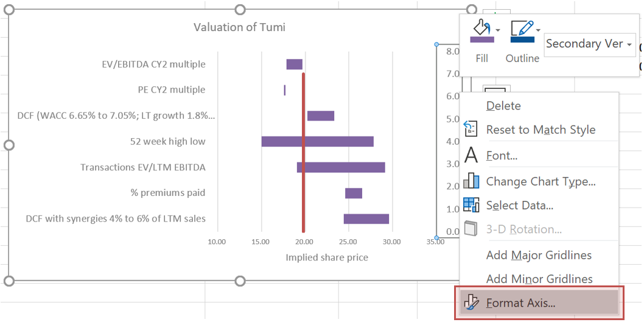
Task: Click the Fill paint bucket icon
Action: click(480, 27)
